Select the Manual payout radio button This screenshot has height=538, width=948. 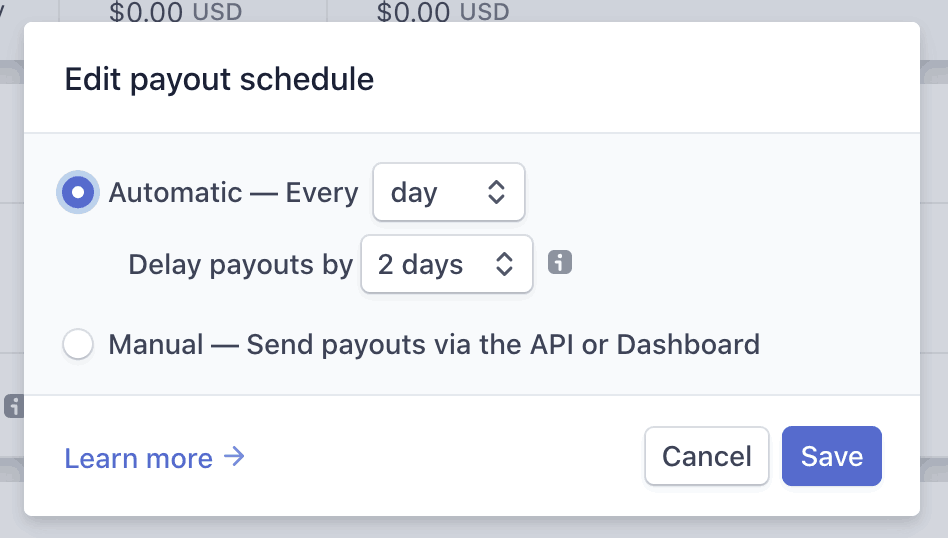[x=78, y=345]
